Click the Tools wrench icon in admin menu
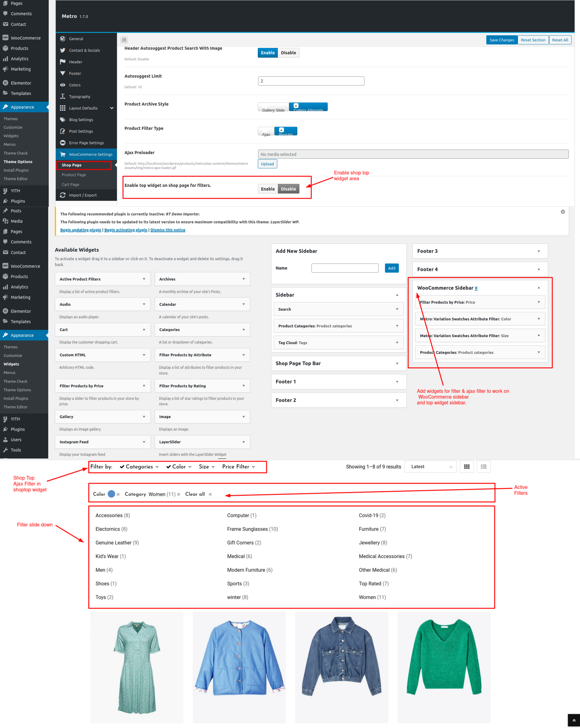The width and height of the screenshot is (580, 728). click(x=5, y=450)
